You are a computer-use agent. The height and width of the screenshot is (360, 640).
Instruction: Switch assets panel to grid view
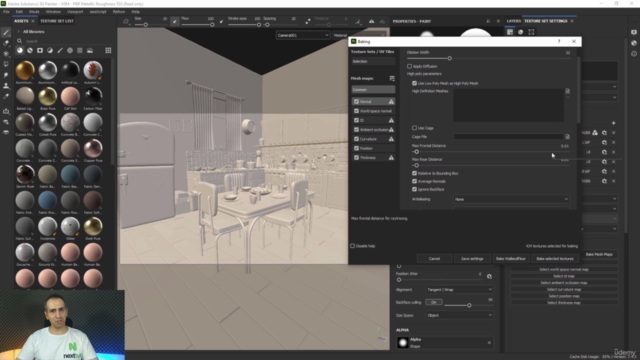108,51
